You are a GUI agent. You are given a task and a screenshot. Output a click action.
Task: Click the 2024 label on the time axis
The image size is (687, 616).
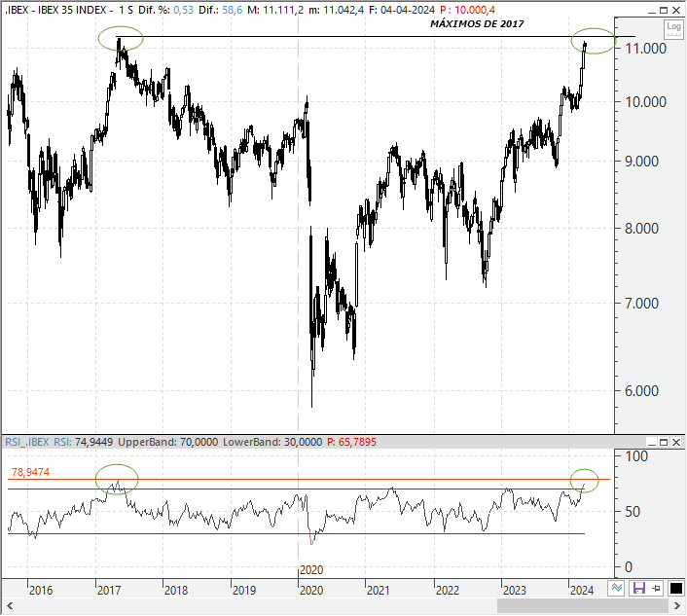point(581,591)
